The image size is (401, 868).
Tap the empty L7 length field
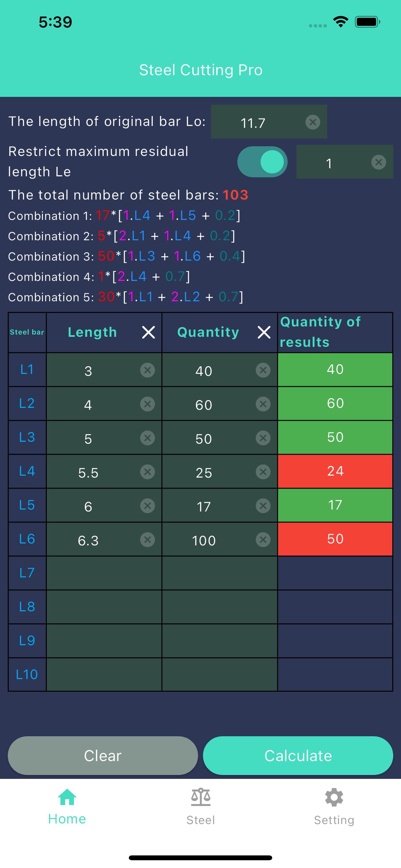(x=104, y=573)
